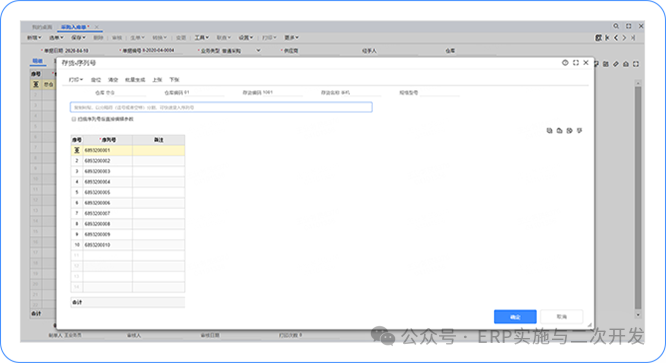Go to the first record navigation icon
This screenshot has width=666, height=363.
click(x=607, y=38)
